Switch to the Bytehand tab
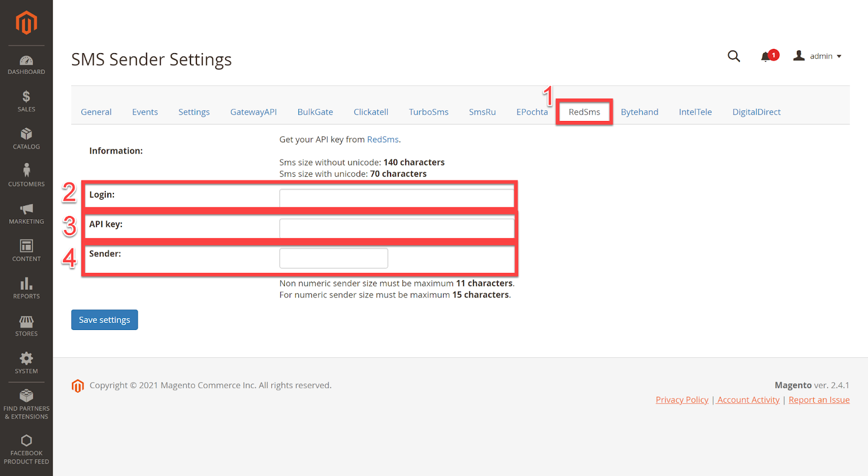Viewport: 868px width, 476px height. (640, 112)
